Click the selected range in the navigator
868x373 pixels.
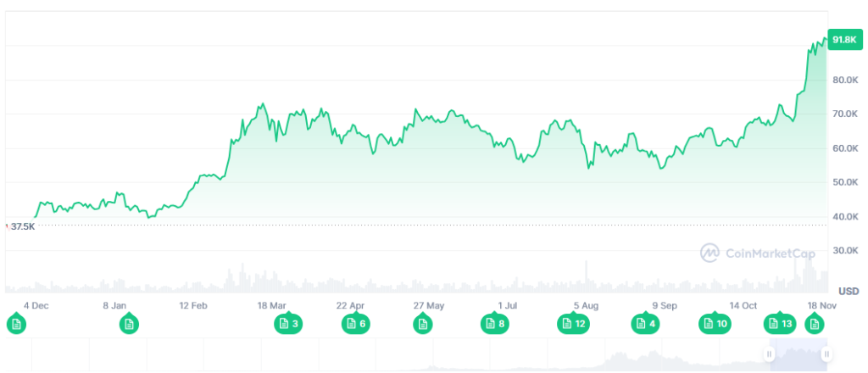[798, 355]
